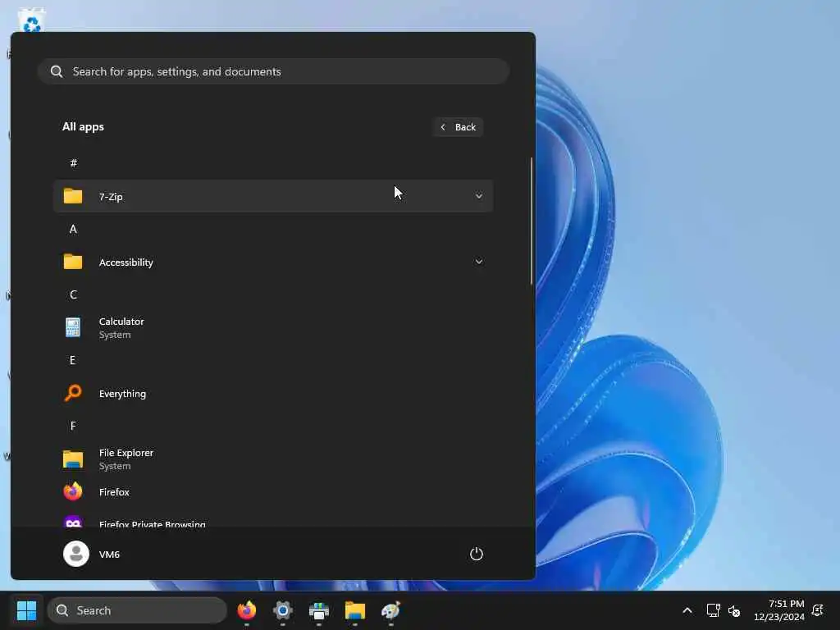The image size is (840, 630).
Task: Open Firefox from the taskbar
Action: click(x=246, y=610)
